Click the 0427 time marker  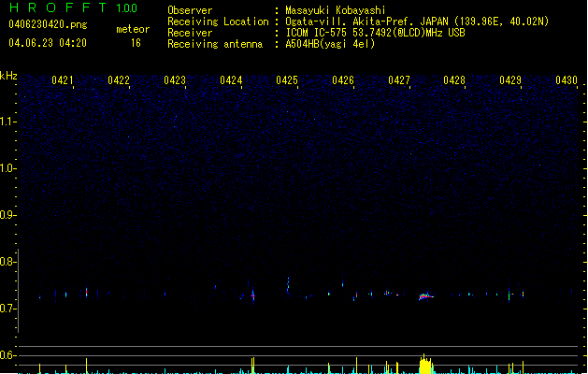(x=399, y=80)
